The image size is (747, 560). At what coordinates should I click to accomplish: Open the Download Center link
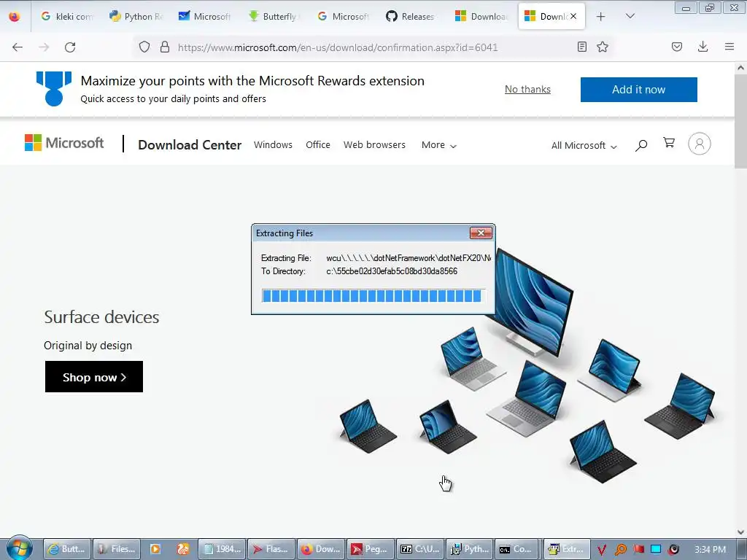[x=190, y=145]
